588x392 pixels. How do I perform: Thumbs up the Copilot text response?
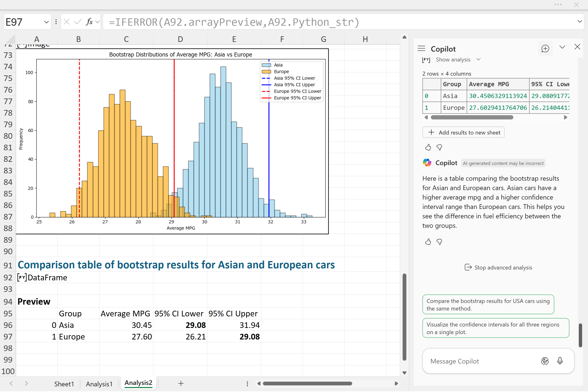(428, 242)
